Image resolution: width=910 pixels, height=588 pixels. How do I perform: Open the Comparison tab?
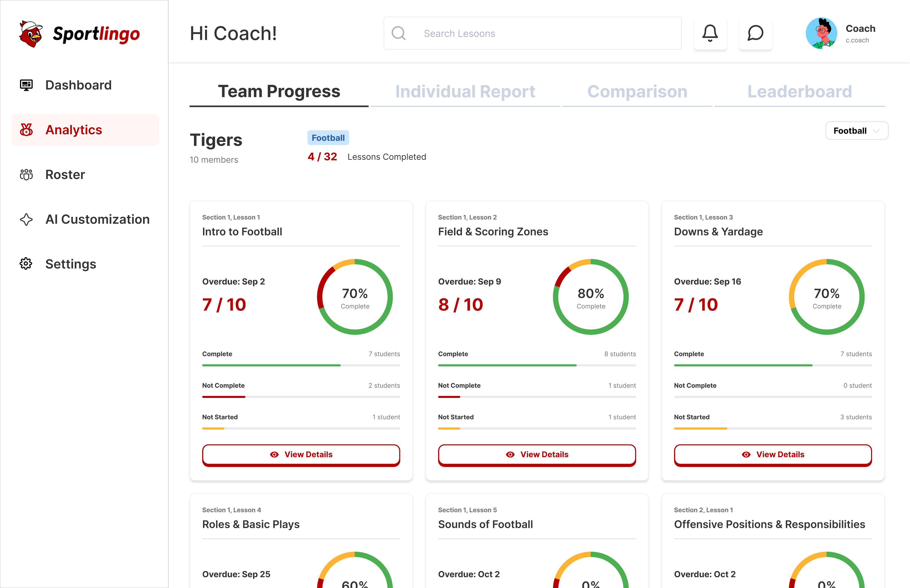click(637, 92)
